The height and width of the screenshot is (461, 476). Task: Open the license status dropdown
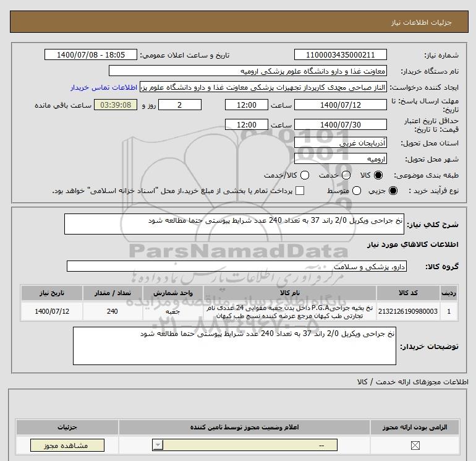click(245, 446)
